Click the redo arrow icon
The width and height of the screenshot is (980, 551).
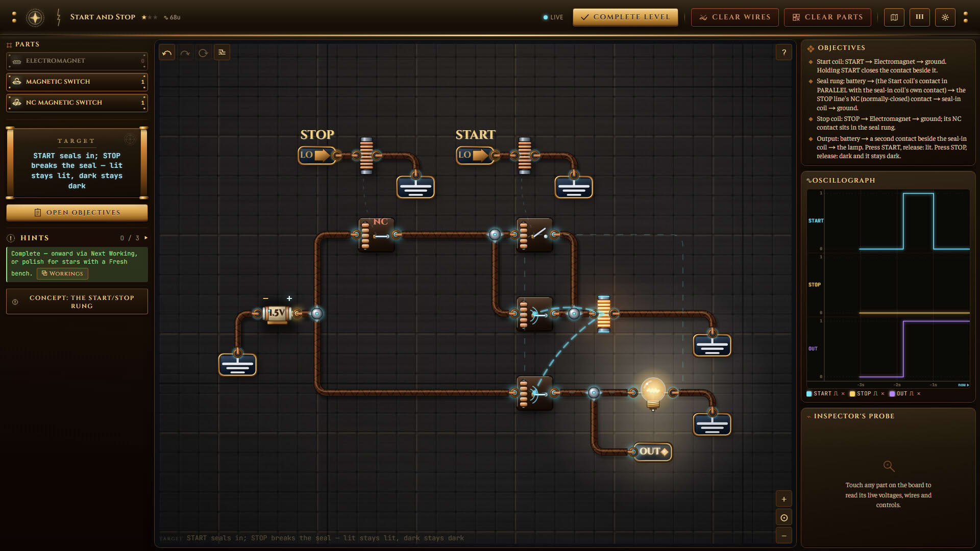pyautogui.click(x=185, y=53)
